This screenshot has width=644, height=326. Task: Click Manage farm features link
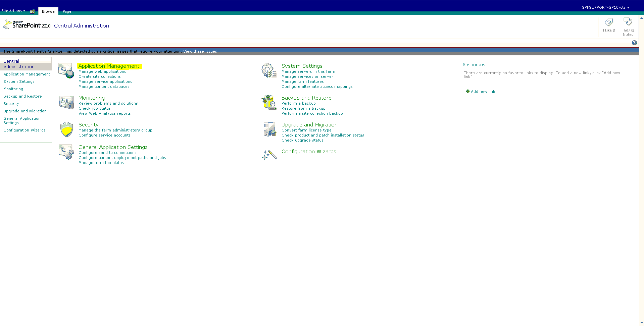click(303, 81)
